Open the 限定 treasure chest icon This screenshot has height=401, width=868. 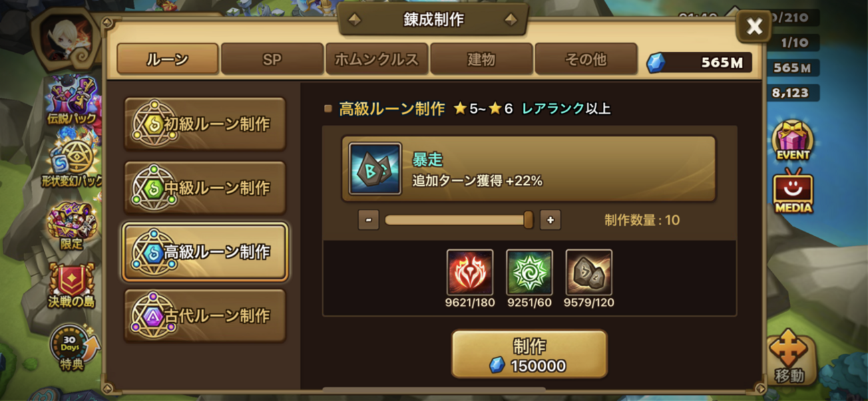[71, 227]
